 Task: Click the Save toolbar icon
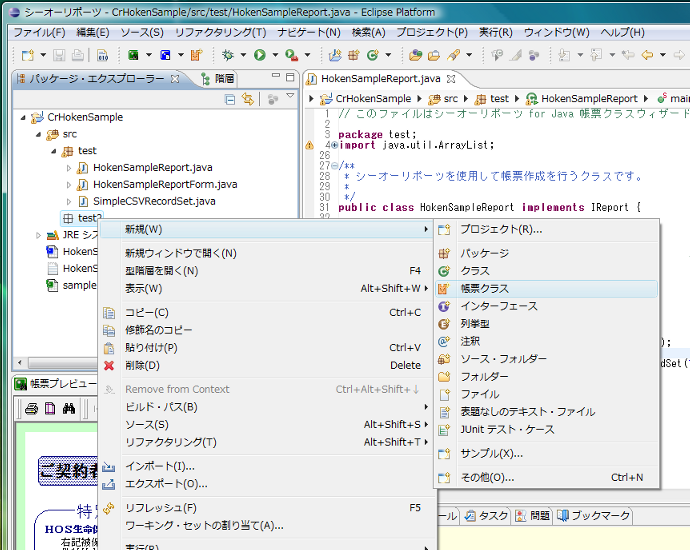coord(59,55)
